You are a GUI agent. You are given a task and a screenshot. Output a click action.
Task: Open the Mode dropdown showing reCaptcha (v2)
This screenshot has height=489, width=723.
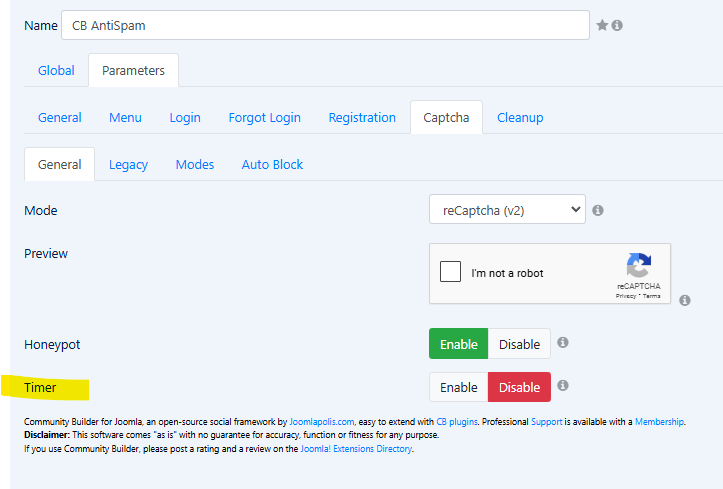click(507, 209)
